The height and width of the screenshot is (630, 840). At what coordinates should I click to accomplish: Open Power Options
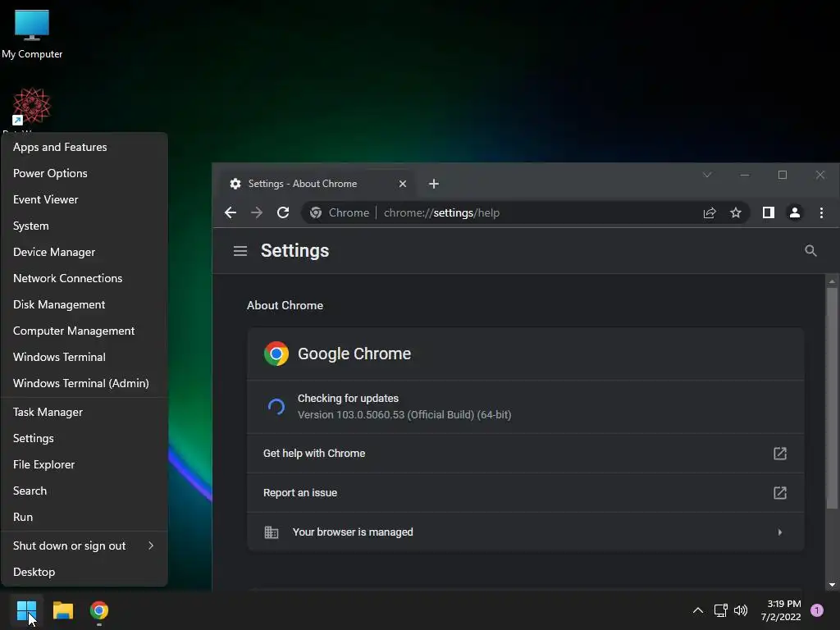tap(84, 173)
